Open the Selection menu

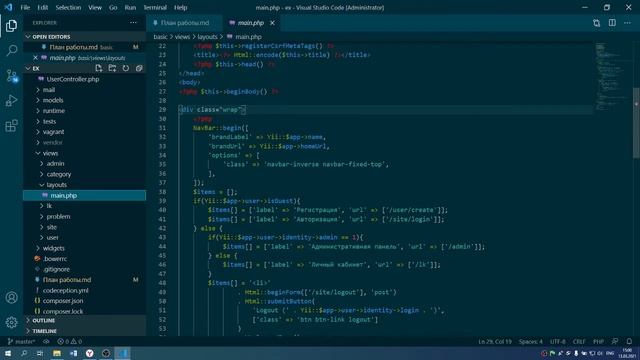point(68,7)
